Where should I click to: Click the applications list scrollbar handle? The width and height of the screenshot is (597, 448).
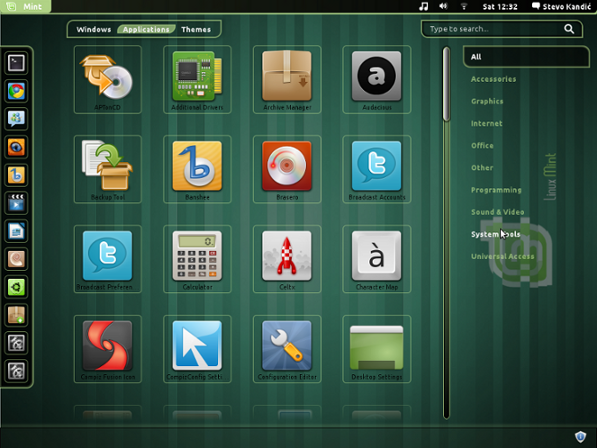(446, 84)
